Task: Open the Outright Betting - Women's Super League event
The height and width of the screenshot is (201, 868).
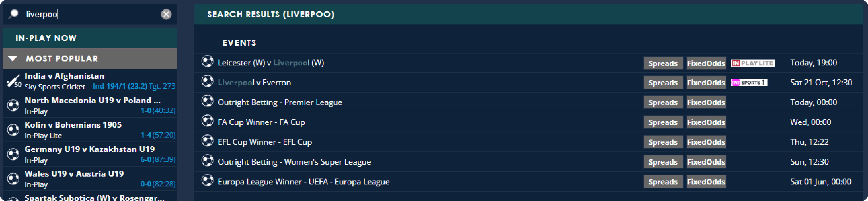Action: click(x=294, y=162)
